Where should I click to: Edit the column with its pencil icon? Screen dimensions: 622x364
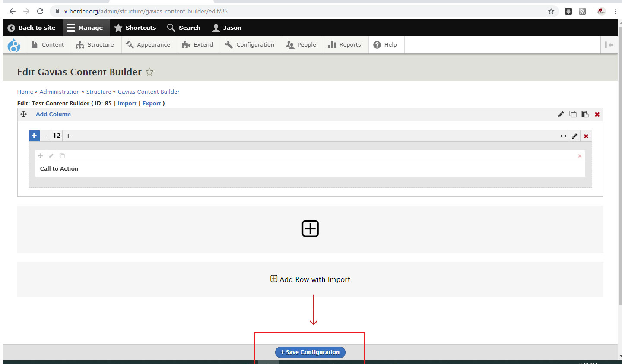pos(574,136)
